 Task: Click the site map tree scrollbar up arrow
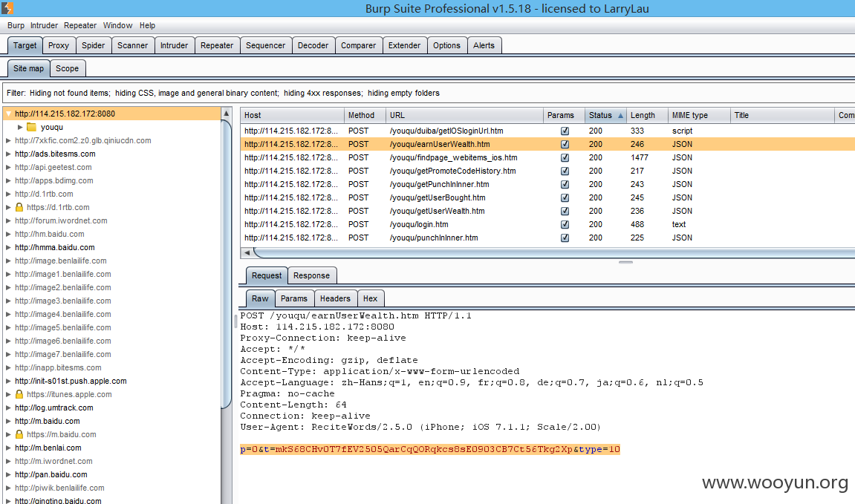click(227, 113)
